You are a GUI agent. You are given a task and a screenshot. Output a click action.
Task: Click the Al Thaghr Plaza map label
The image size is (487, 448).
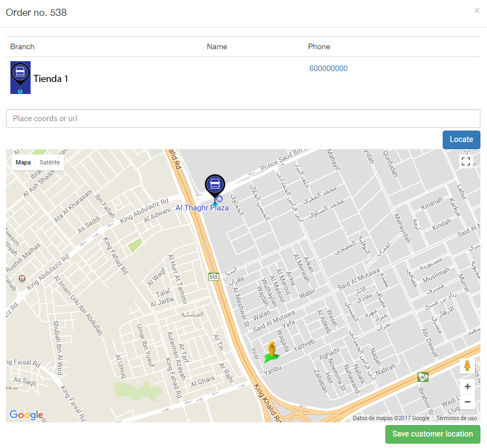pos(202,208)
